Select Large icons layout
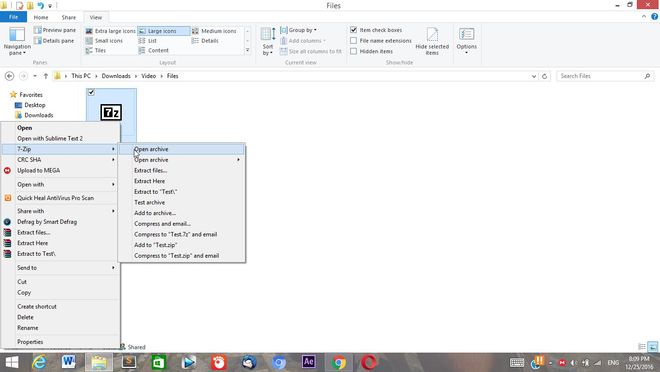 pyautogui.click(x=163, y=31)
